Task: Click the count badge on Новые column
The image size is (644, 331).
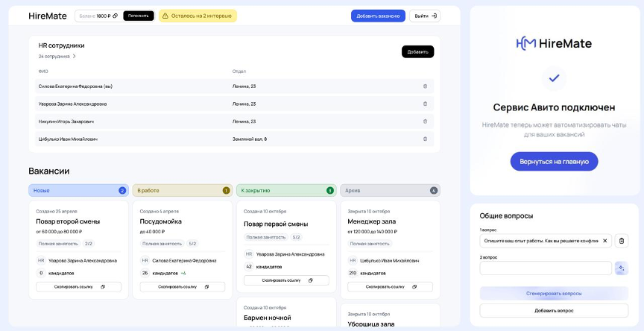Action: pyautogui.click(x=122, y=191)
